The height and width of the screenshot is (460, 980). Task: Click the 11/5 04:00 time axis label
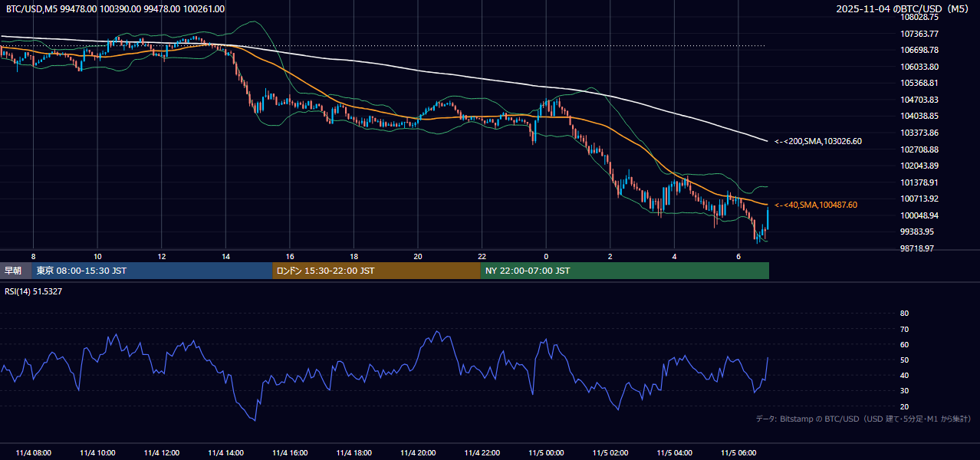click(674, 453)
